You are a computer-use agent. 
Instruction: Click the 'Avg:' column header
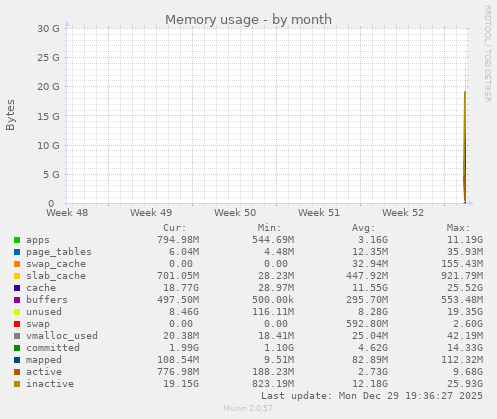click(x=364, y=228)
